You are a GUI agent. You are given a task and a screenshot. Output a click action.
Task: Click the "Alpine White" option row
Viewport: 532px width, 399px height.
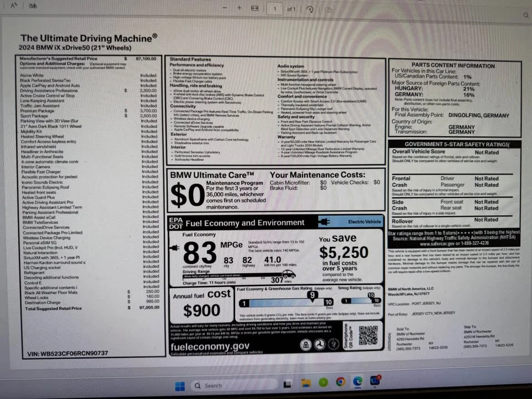pos(88,75)
